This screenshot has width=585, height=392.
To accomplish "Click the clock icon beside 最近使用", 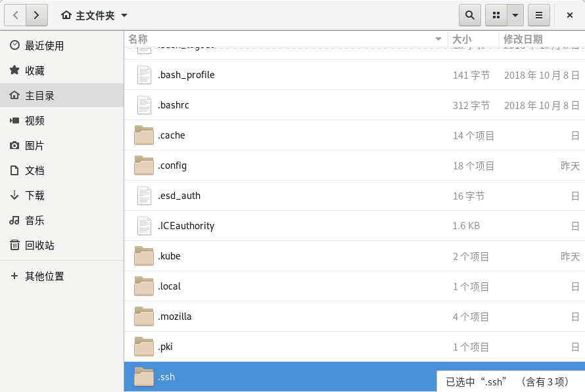I will point(14,45).
